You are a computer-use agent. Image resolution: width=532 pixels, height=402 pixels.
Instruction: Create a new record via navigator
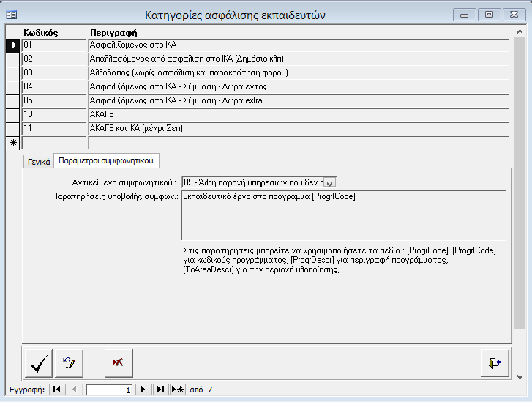178,390
